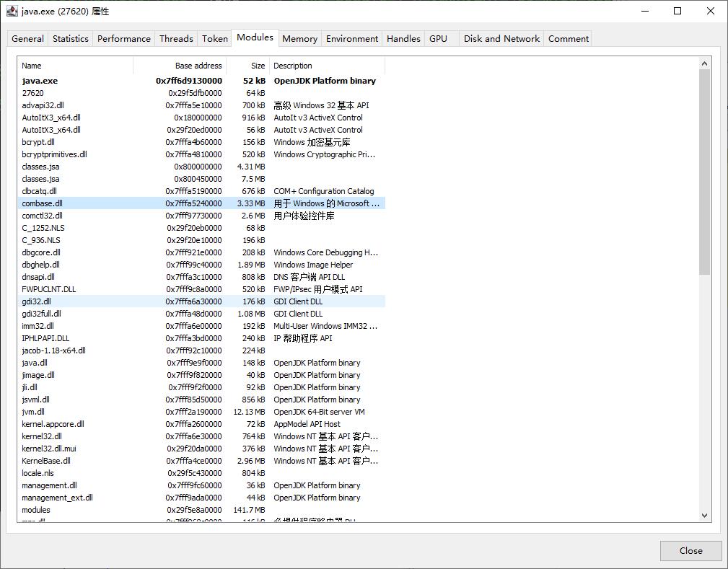This screenshot has width=728, height=569.
Task: Select jvm.dll module
Action: pos(201,412)
